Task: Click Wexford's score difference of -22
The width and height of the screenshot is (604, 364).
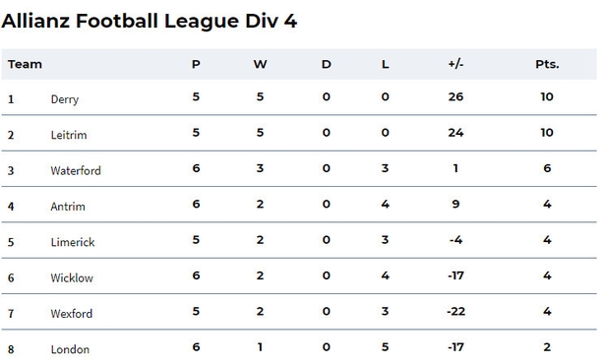Action: click(x=456, y=311)
